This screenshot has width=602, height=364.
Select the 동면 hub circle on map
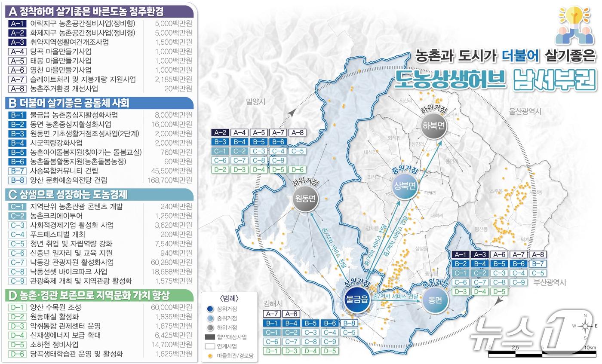pyautogui.click(x=435, y=300)
